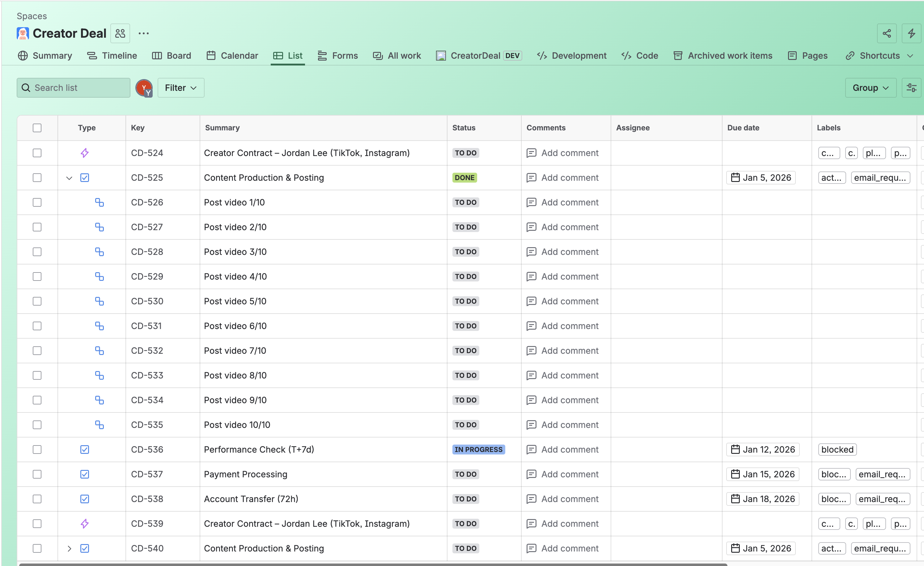924x566 pixels.
Task: Open the automation lightning bolt icon
Action: pos(912,33)
